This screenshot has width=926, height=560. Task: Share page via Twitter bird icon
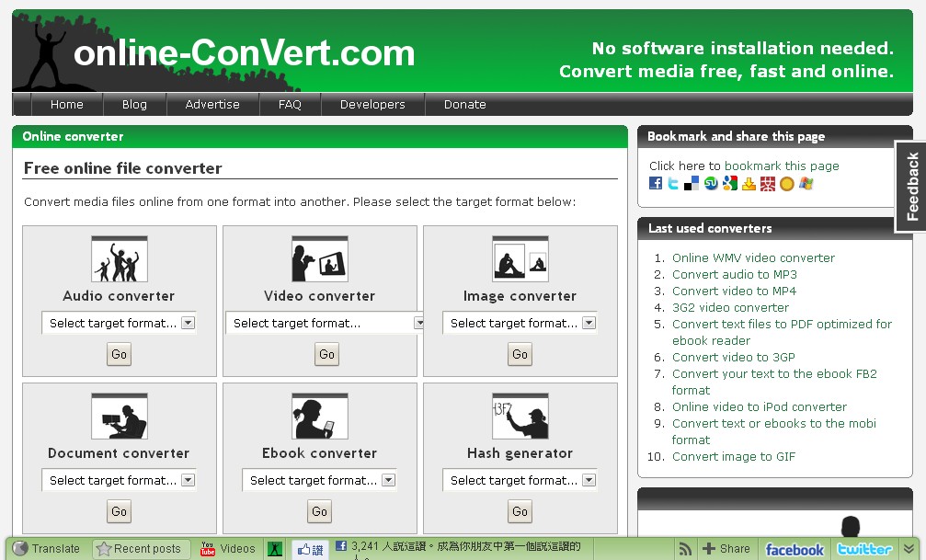coord(673,184)
